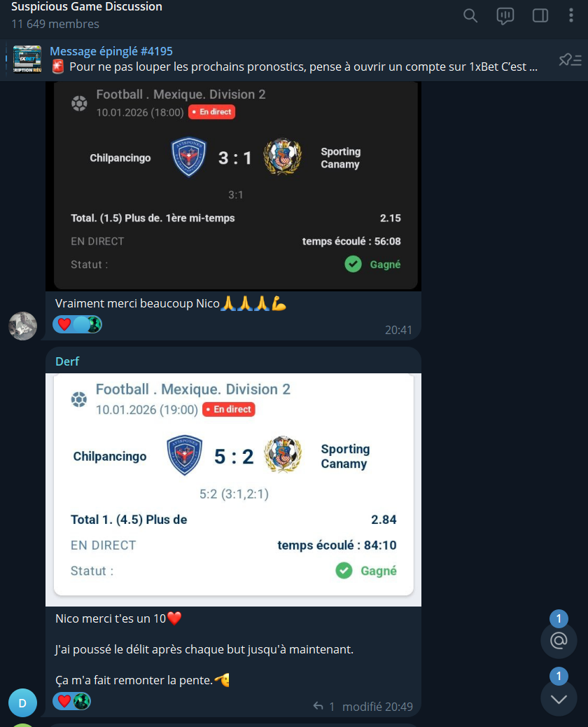
Task: Open Derf's profile from sender name
Action: [x=67, y=361]
